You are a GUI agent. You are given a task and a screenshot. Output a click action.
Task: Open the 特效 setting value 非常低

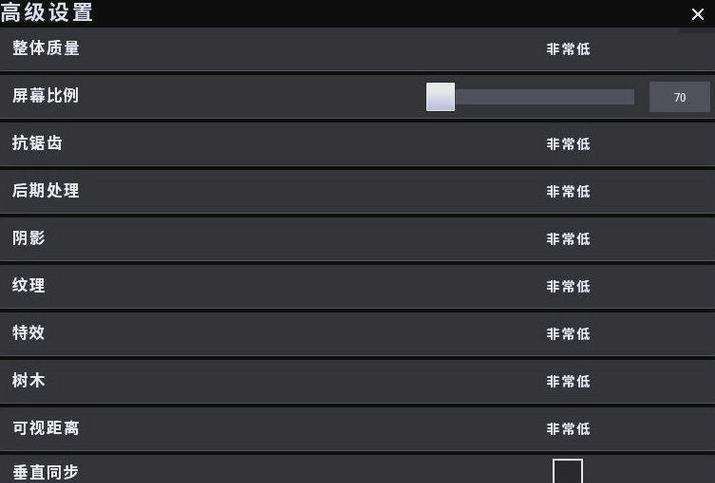[x=568, y=333]
